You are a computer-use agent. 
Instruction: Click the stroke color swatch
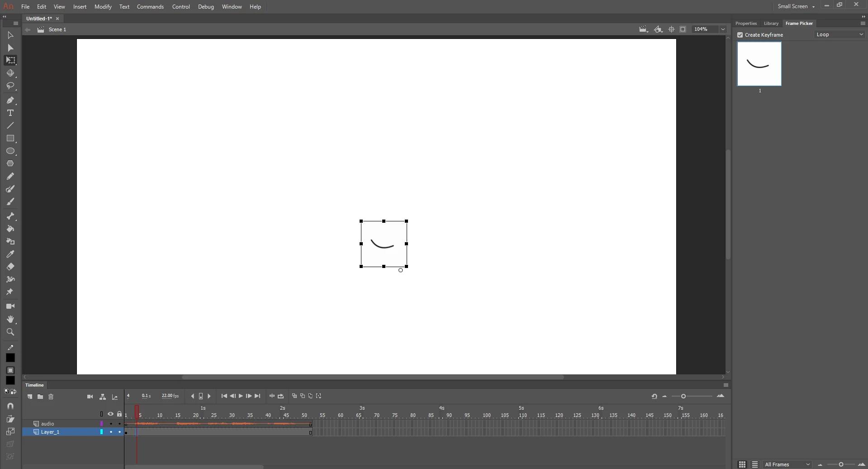[x=10, y=358]
